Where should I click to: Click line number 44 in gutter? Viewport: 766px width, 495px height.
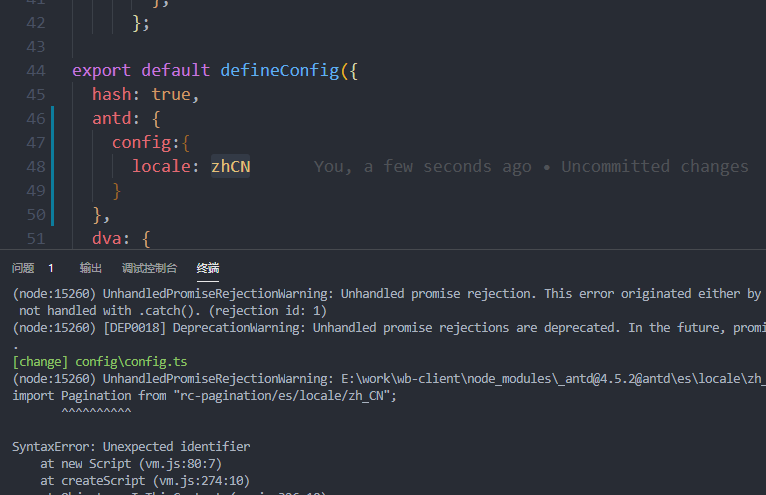(x=36, y=71)
